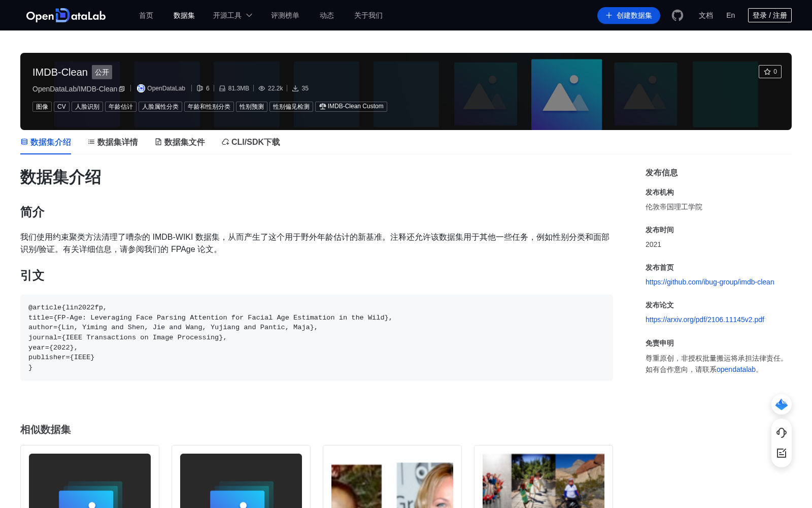Click the 登录 / 注册 button

(770, 15)
